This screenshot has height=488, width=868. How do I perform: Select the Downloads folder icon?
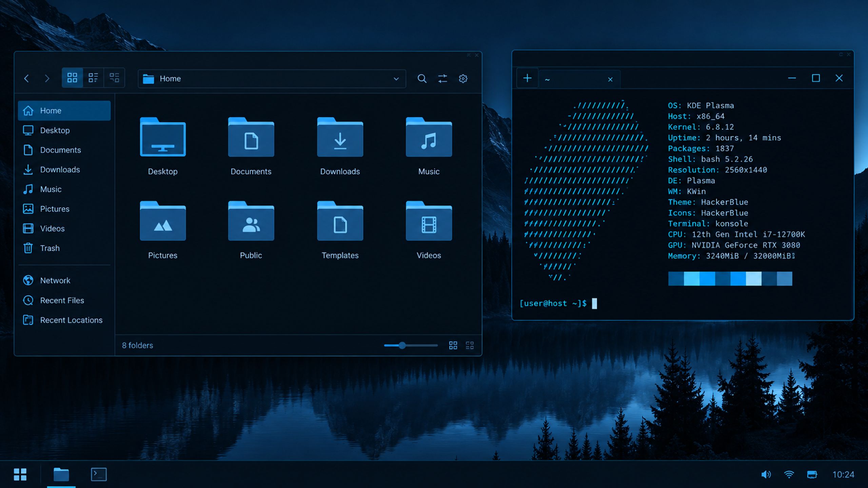click(340, 137)
